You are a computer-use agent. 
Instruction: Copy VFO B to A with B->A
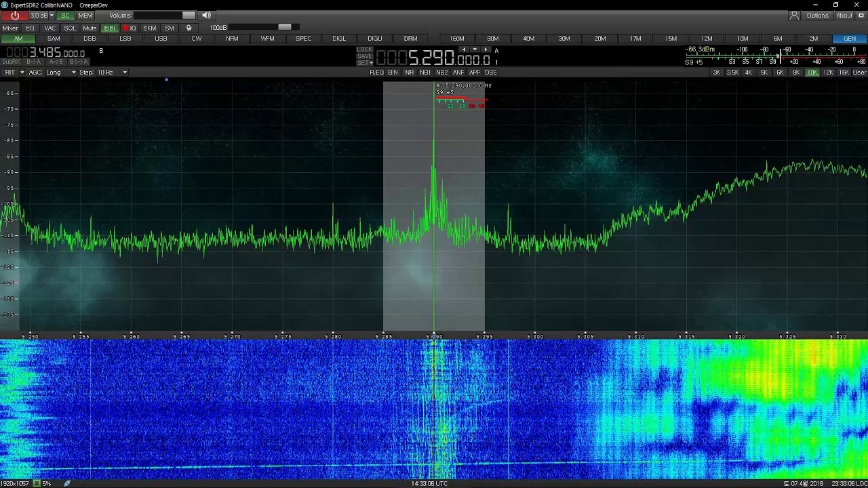pos(33,62)
